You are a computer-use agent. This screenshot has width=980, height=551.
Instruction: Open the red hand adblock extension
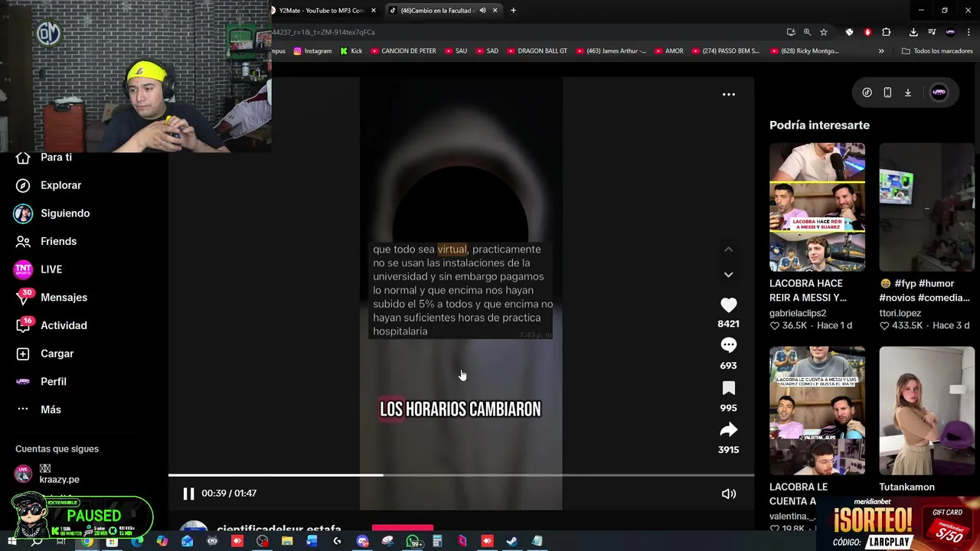(867, 32)
